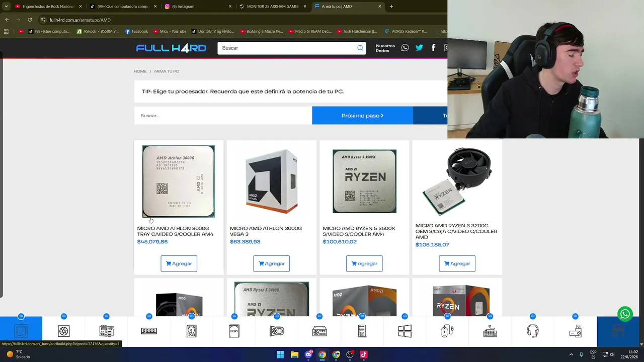Select the mouse peripherals step icon

(x=447, y=331)
